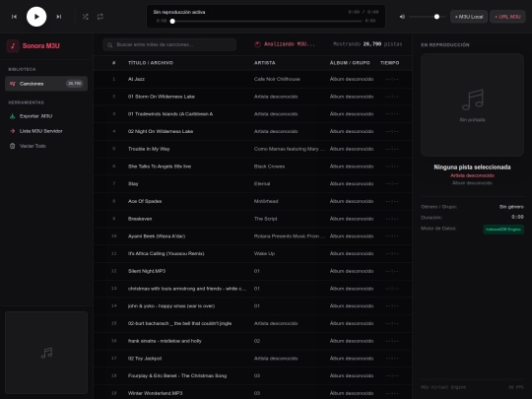The width and height of the screenshot is (532, 399).
Task: Click artist The Script
Action: 265,219
